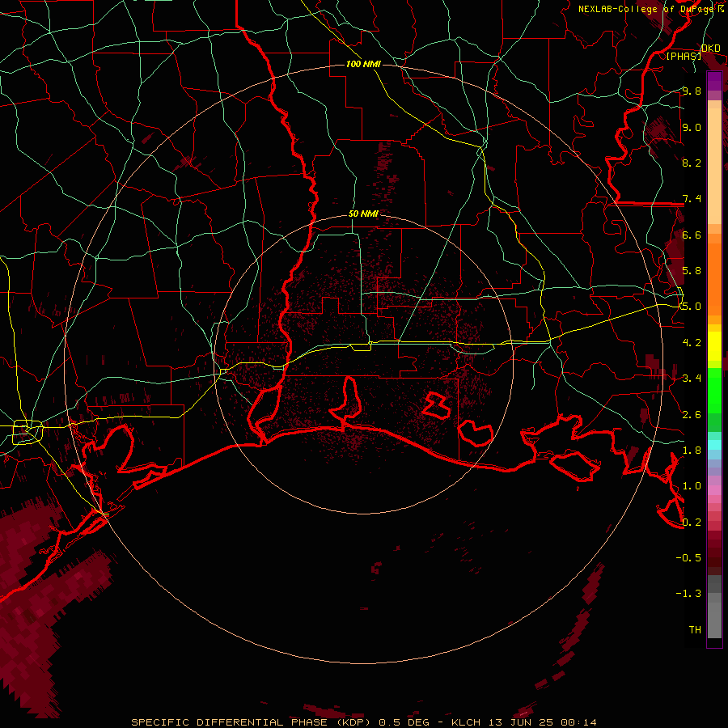Click the -0.5 value on the color scale

(688, 558)
